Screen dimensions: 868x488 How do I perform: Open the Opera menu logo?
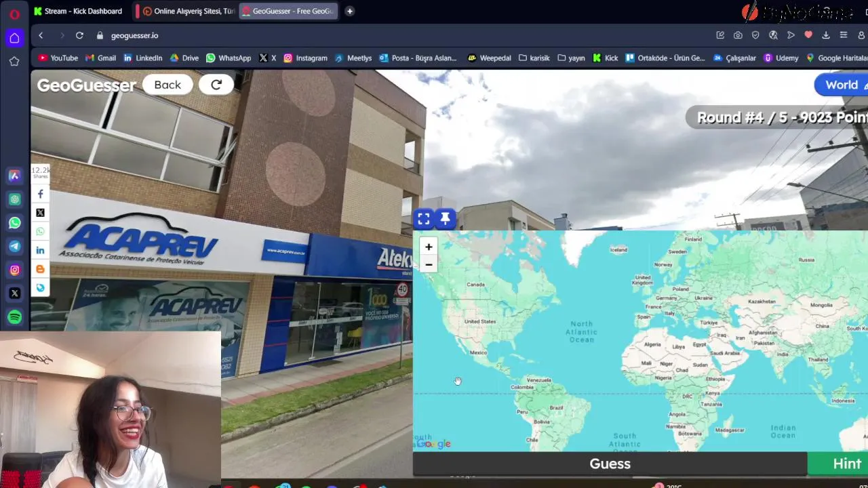pyautogui.click(x=14, y=14)
